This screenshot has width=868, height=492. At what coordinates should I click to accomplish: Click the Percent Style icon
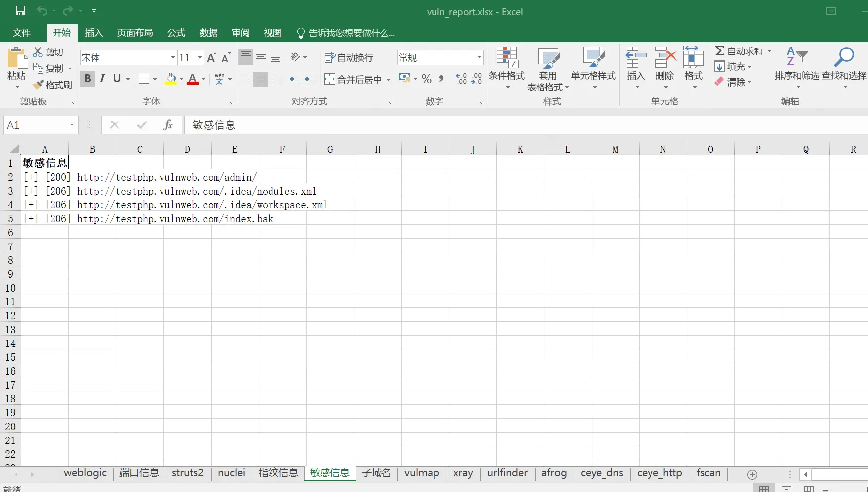pos(426,79)
